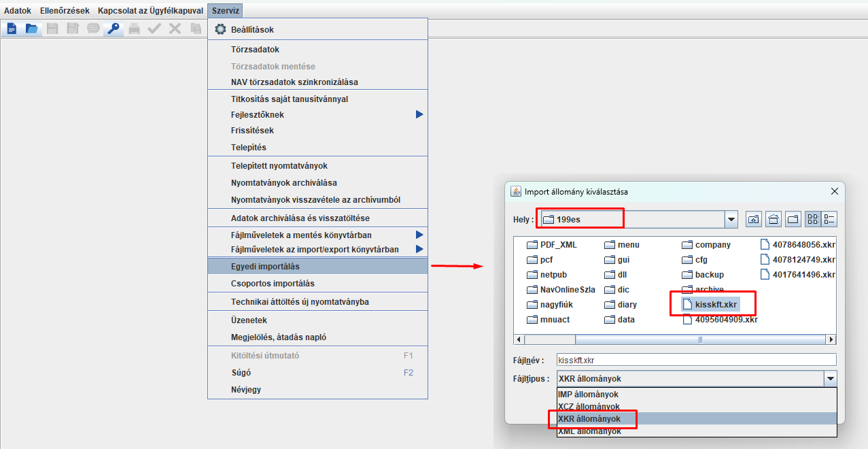
Task: Select Törzsadatok menu entry
Action: 317,50
